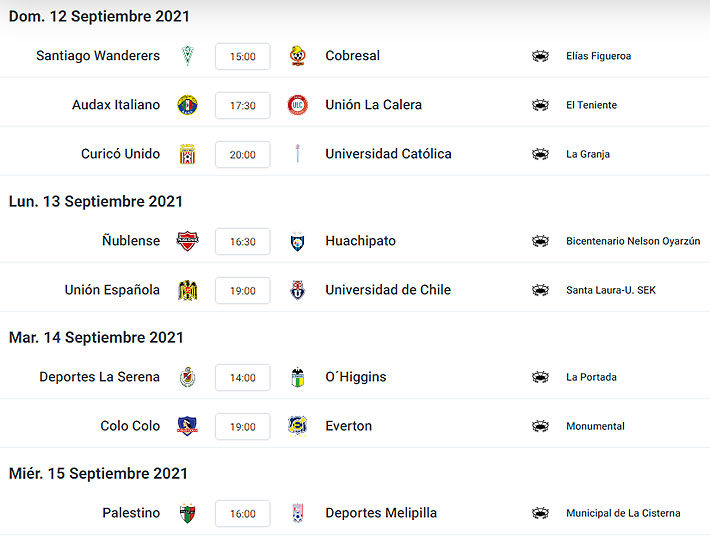Viewport: 710px width, 545px height.
Task: Select the 16:30 Ñublense match time
Action: pos(243,241)
